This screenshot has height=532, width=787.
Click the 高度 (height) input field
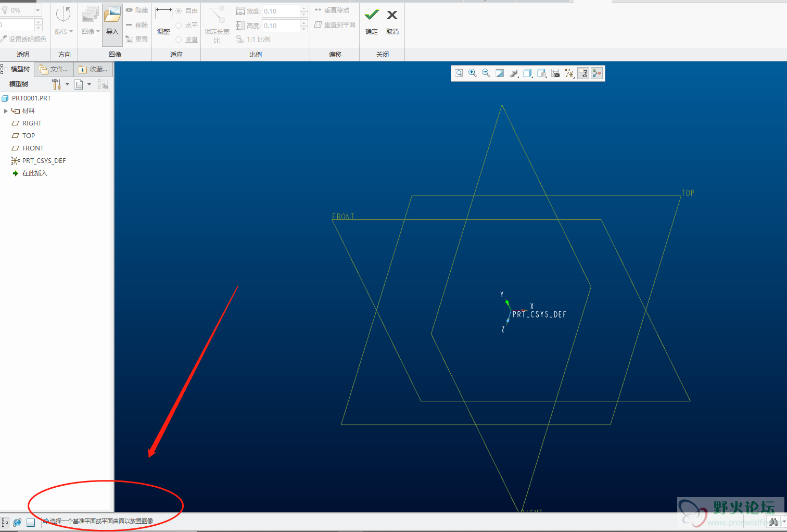[281, 26]
